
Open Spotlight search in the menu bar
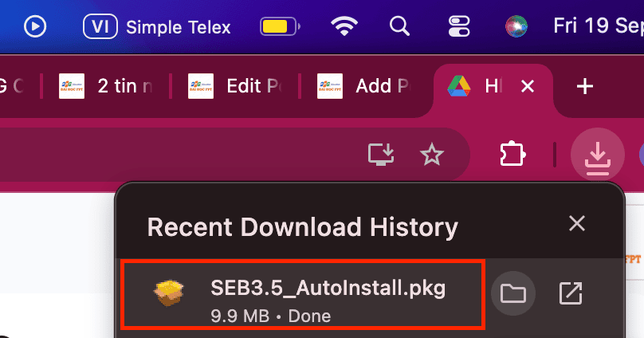(x=399, y=27)
